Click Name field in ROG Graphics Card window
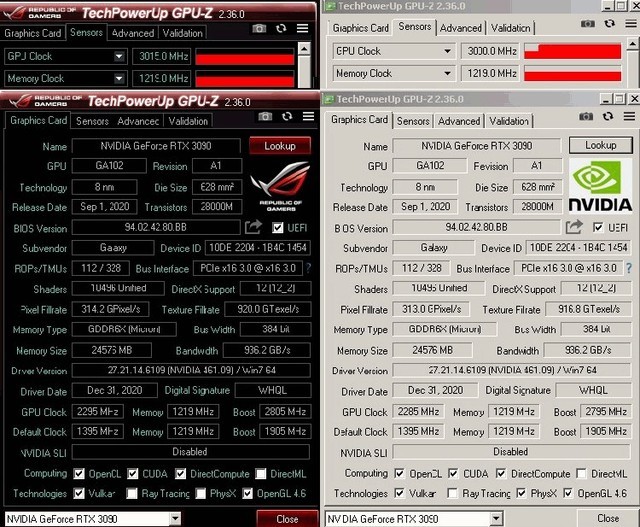The height and width of the screenshot is (527, 640). pyautogui.click(x=156, y=146)
